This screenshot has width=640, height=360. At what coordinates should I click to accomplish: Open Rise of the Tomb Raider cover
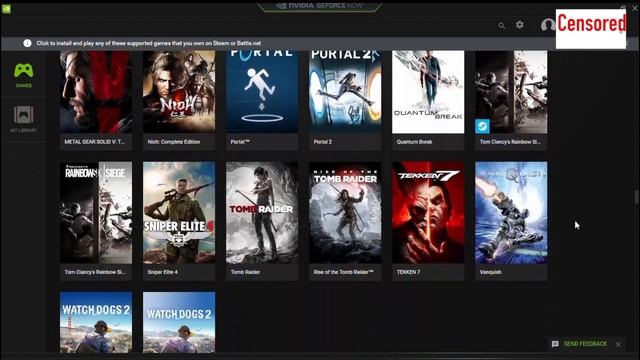345,213
